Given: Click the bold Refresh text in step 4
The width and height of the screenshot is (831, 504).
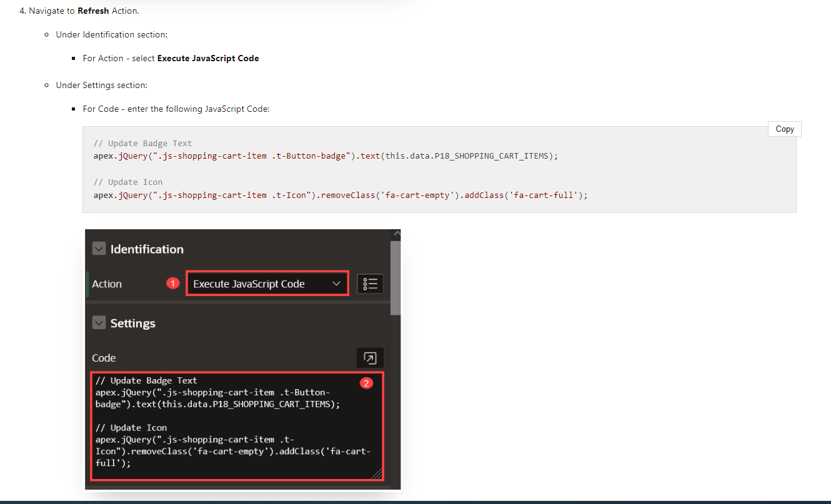Looking at the screenshot, I should click(93, 11).
